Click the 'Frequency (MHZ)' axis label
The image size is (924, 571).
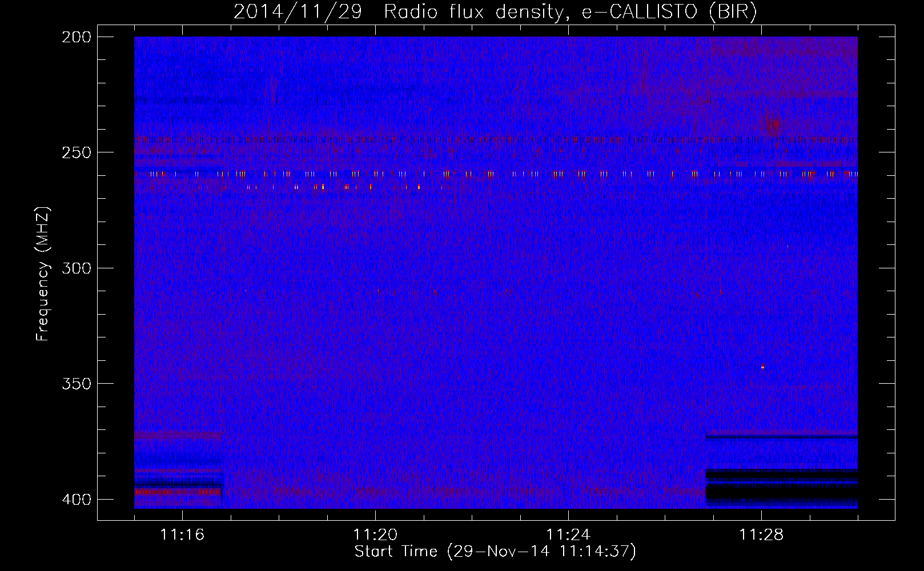pyautogui.click(x=43, y=274)
